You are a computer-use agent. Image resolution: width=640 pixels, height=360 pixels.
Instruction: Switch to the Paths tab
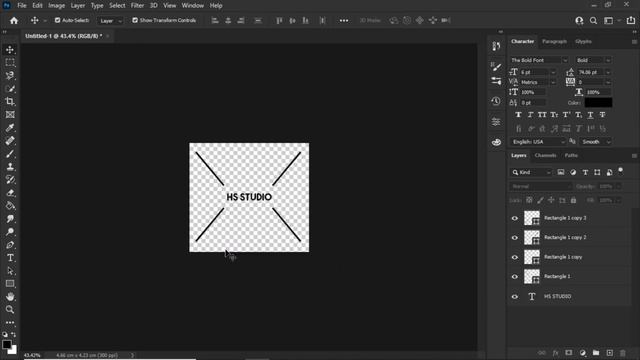[x=571, y=155]
